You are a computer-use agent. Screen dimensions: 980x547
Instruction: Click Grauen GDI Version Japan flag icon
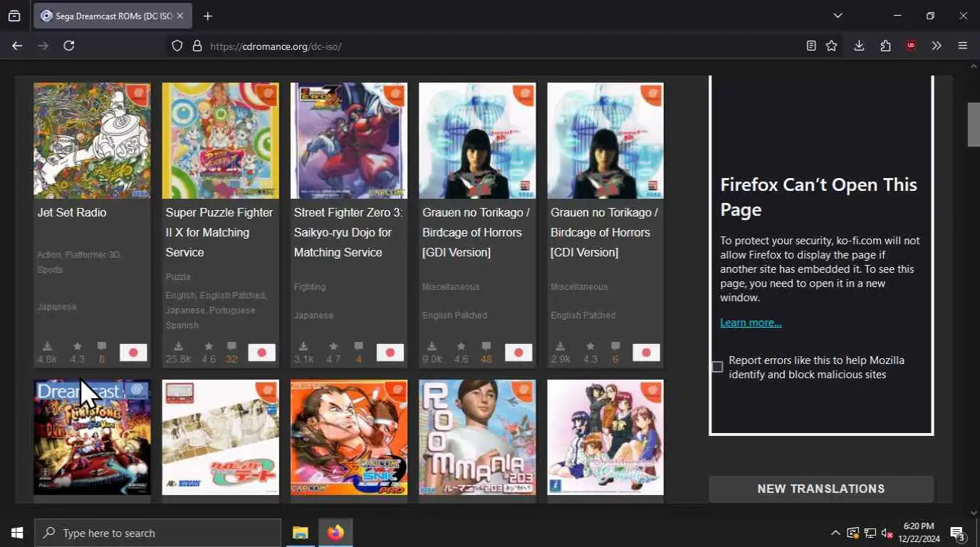pyautogui.click(x=518, y=353)
